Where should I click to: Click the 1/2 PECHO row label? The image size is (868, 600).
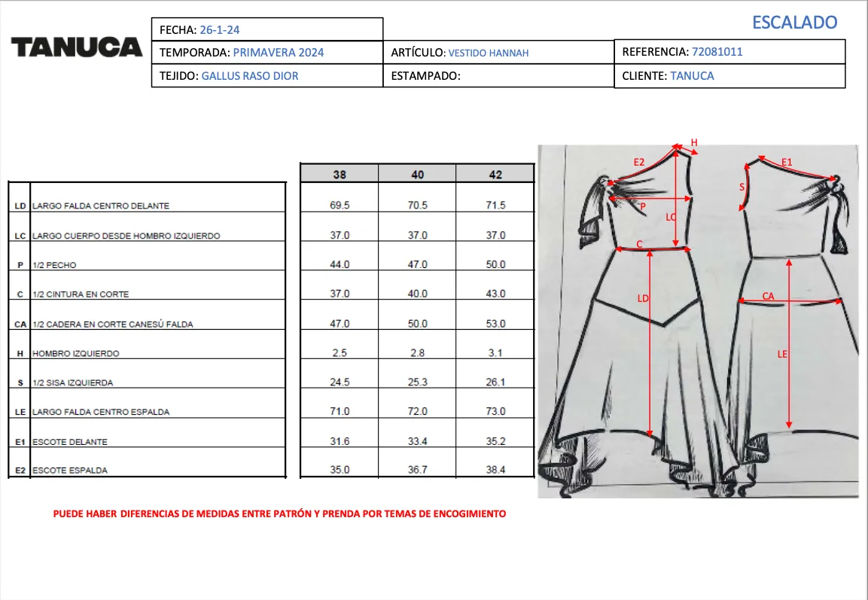(54, 265)
